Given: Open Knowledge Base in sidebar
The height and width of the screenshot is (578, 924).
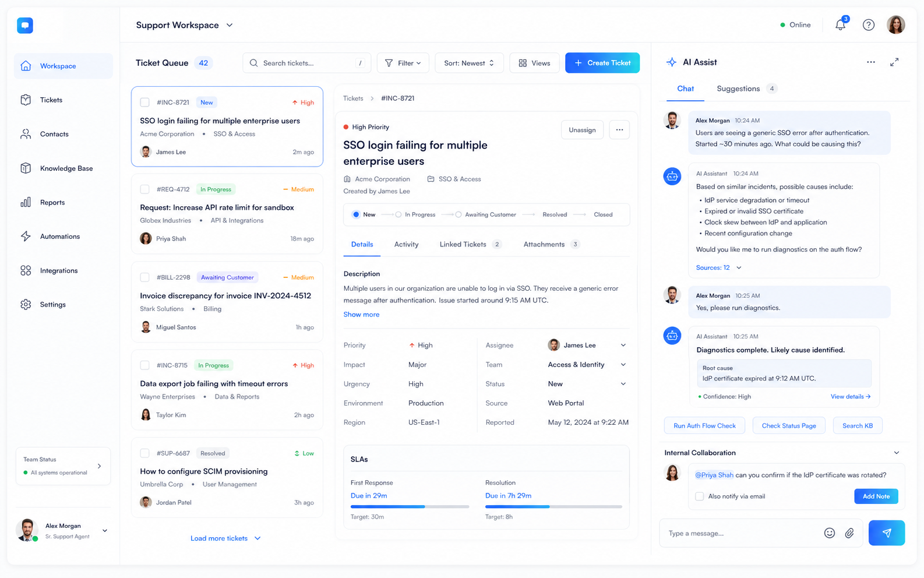Looking at the screenshot, I should click(x=64, y=168).
